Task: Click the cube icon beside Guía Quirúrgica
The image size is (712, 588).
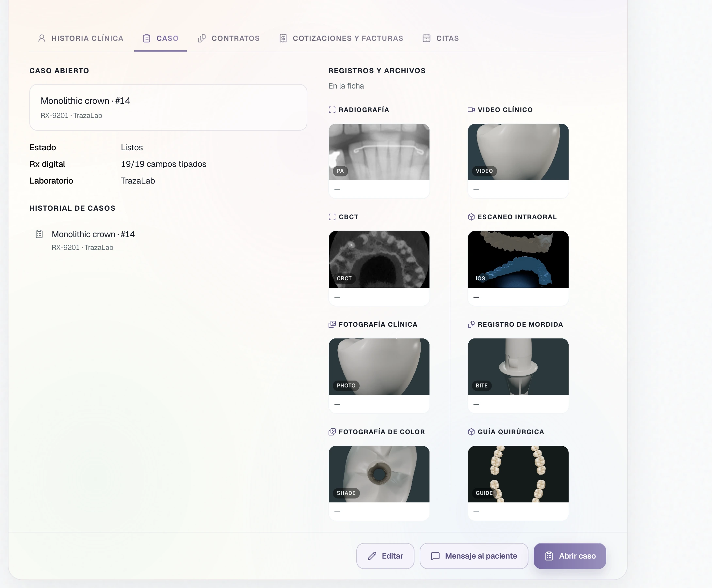Action: click(471, 432)
